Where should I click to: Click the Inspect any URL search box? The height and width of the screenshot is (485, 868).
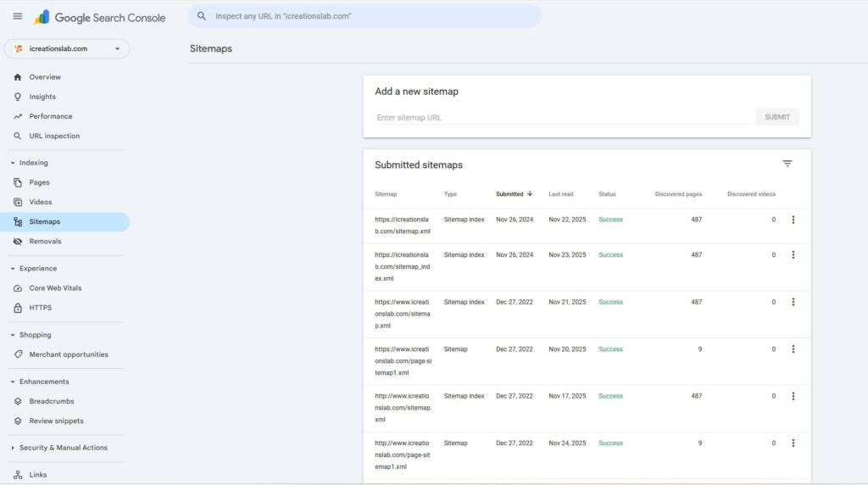364,16
